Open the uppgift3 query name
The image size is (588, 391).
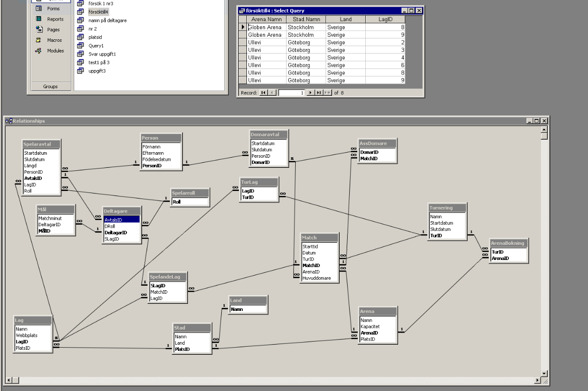click(x=97, y=71)
